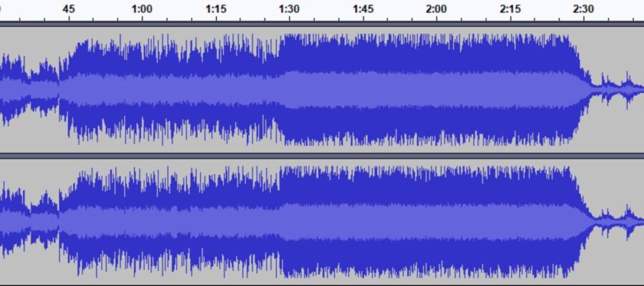Image resolution: width=644 pixels, height=286 pixels.
Task: Click the 1:15 mark on the timeline ruler
Action: [215, 9]
